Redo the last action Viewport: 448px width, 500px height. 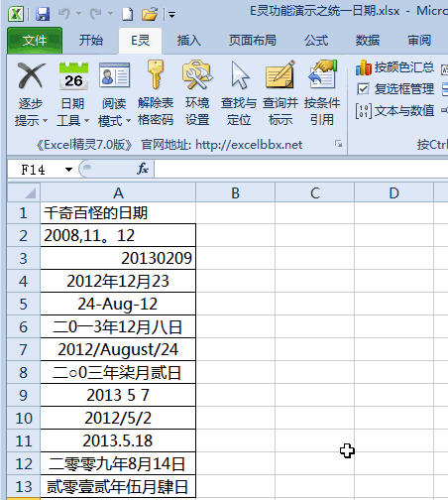click(x=96, y=14)
